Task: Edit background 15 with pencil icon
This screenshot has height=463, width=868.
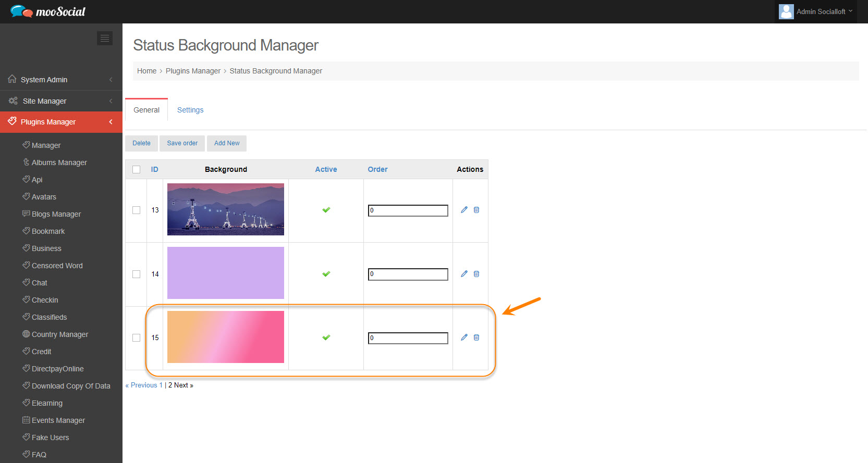Action: (464, 337)
